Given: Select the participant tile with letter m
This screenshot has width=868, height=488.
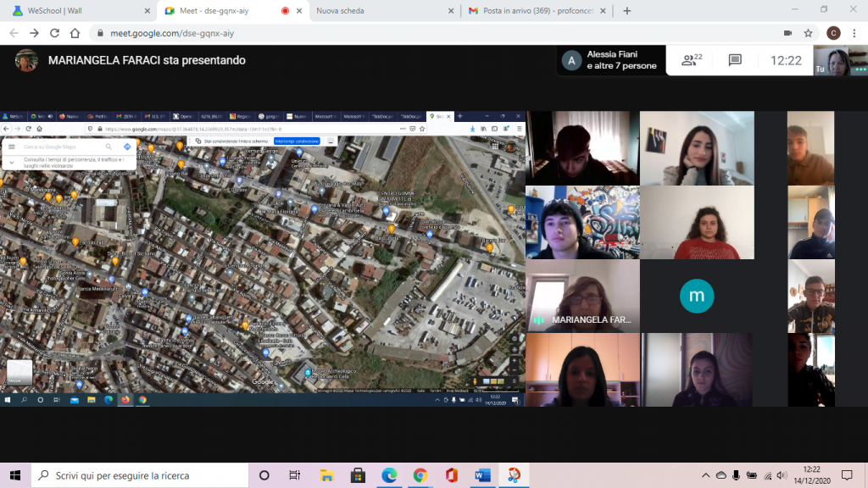Looking at the screenshot, I should pos(697,296).
